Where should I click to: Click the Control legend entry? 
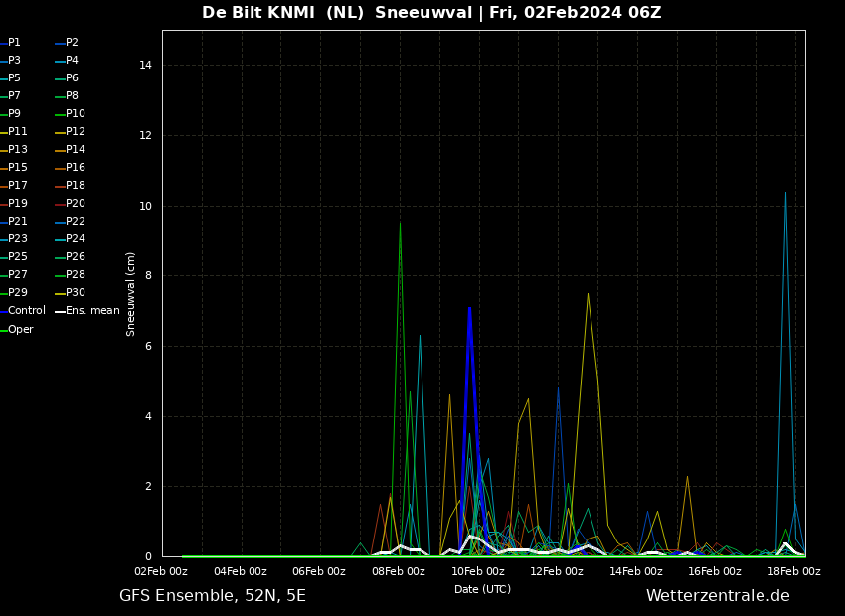(x=27, y=311)
